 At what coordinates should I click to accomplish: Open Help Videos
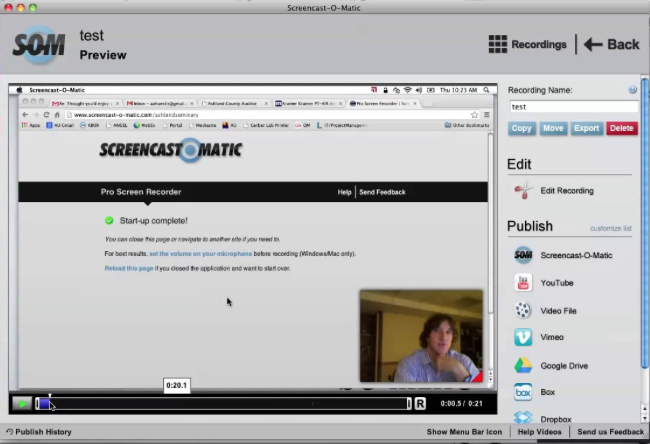click(x=539, y=432)
